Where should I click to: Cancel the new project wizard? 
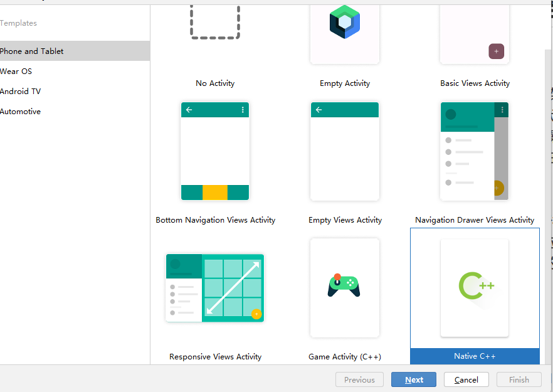point(466,379)
